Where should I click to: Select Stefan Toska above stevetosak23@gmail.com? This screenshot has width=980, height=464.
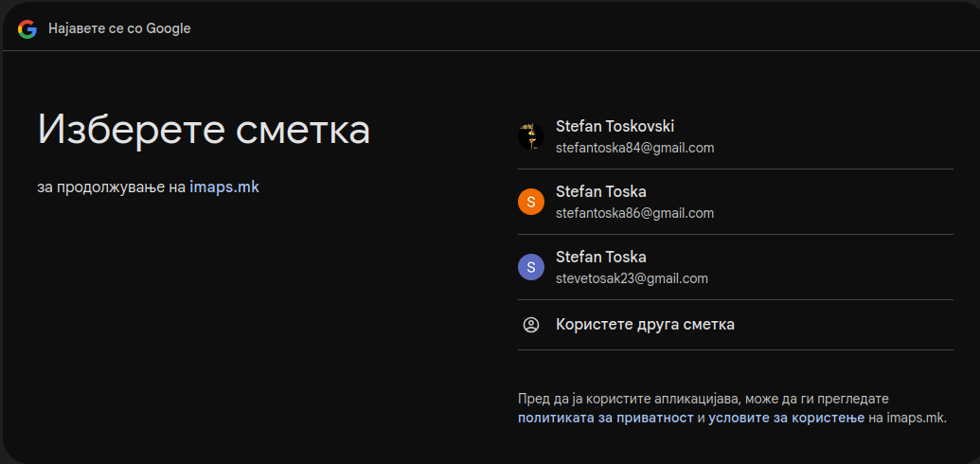[600, 258]
